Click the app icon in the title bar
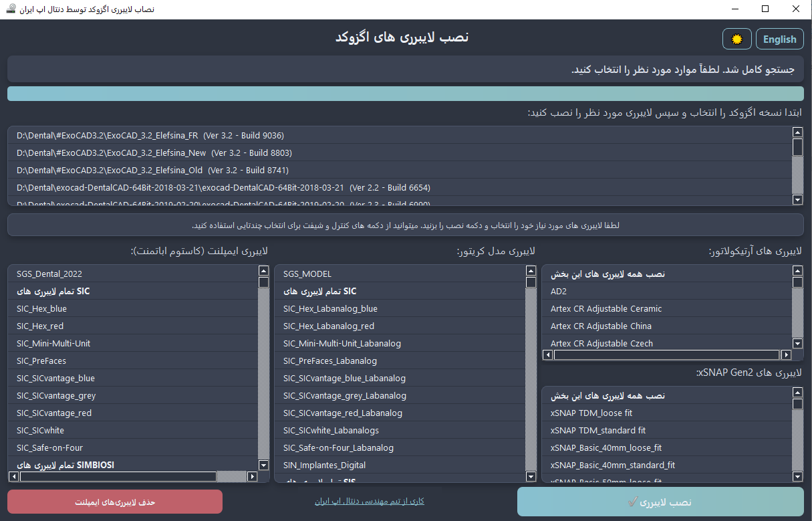812x521 pixels. pos(11,9)
